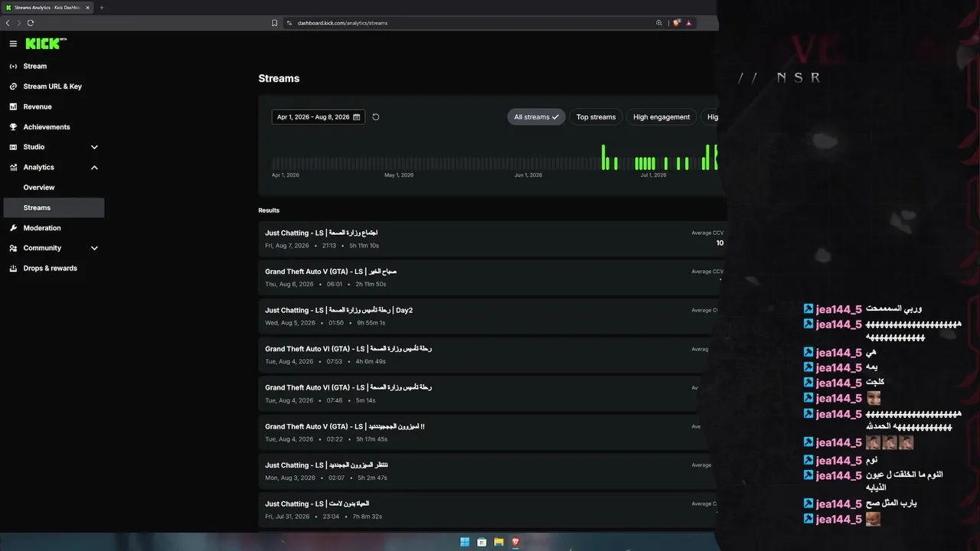Open Stream URL & Key in the sidebar

coord(54,86)
